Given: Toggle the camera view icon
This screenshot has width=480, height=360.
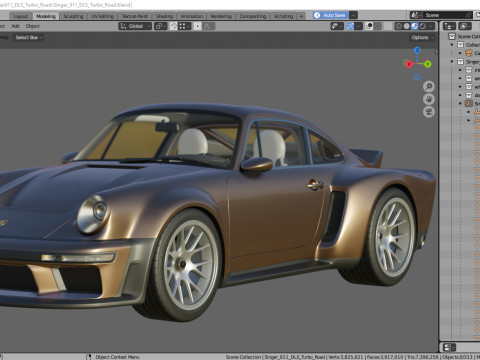Looking at the screenshot, I should coord(429,111).
